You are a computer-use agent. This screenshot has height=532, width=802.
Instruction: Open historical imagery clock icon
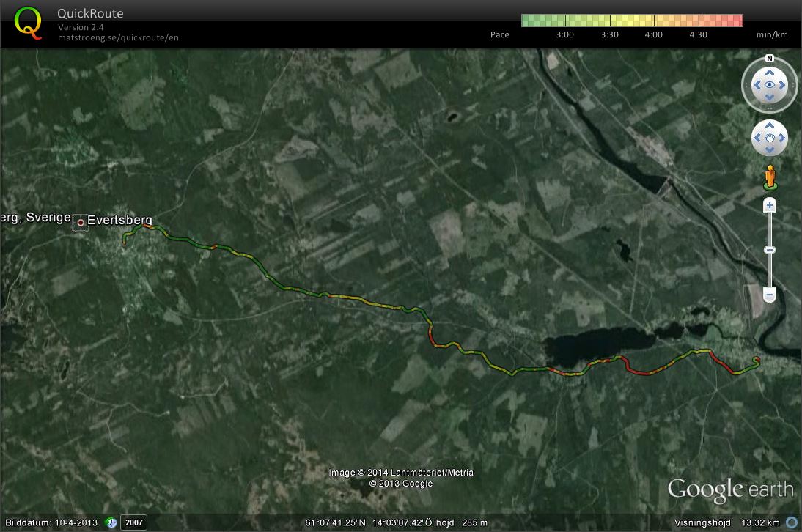click(111, 522)
